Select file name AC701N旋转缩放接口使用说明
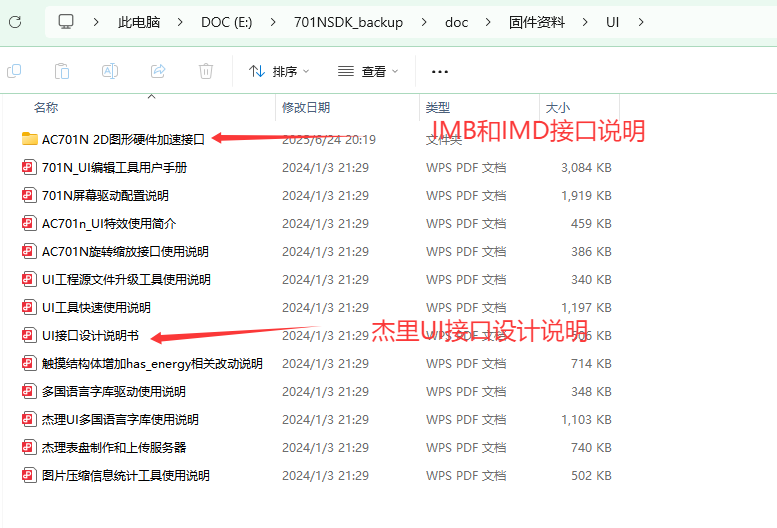 tap(125, 252)
